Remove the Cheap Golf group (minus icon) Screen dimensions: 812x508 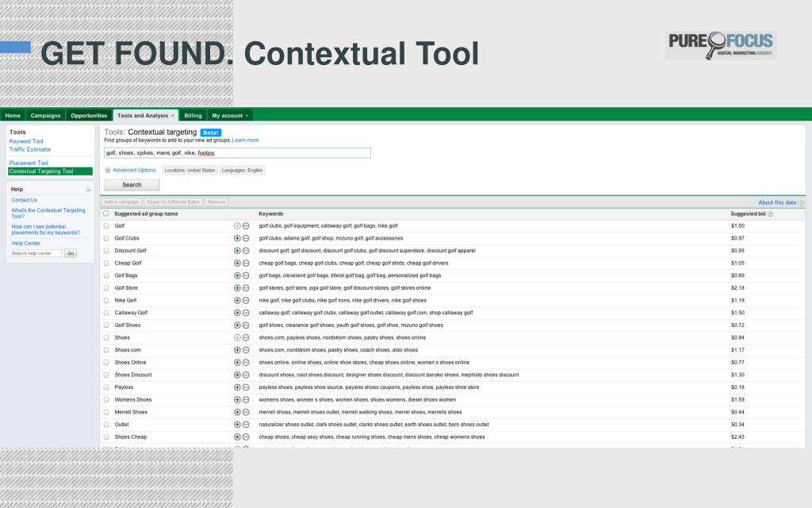tap(246, 264)
